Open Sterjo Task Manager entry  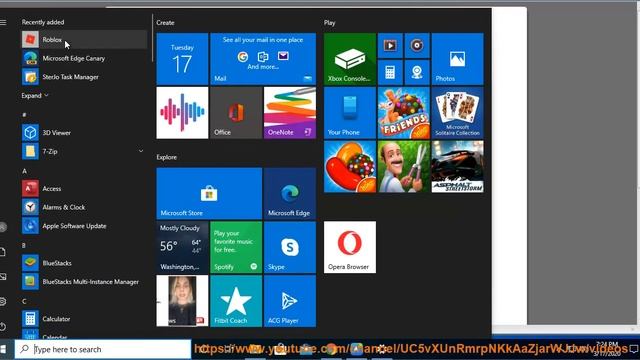coord(84,77)
